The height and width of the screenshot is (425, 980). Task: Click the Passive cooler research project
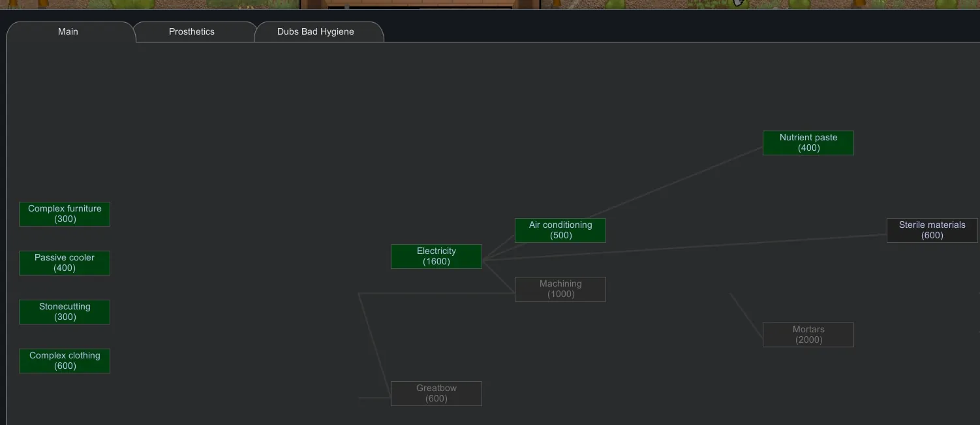pyautogui.click(x=65, y=263)
